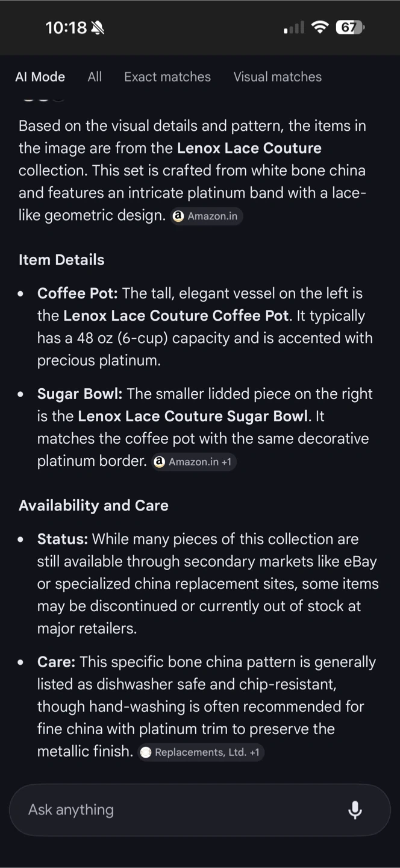Select the Item Details heading
The image size is (400, 868).
(61, 260)
